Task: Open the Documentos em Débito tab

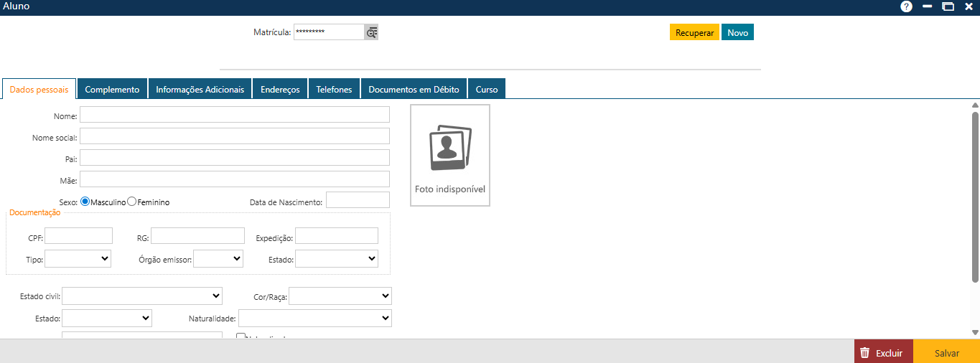Action: 414,90
